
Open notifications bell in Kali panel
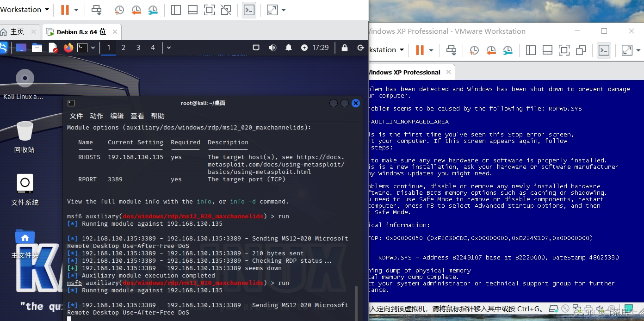289,48
